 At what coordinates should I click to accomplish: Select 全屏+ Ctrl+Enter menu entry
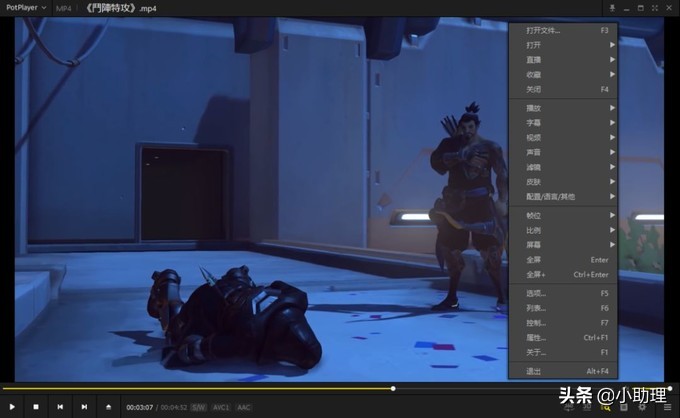(563, 274)
